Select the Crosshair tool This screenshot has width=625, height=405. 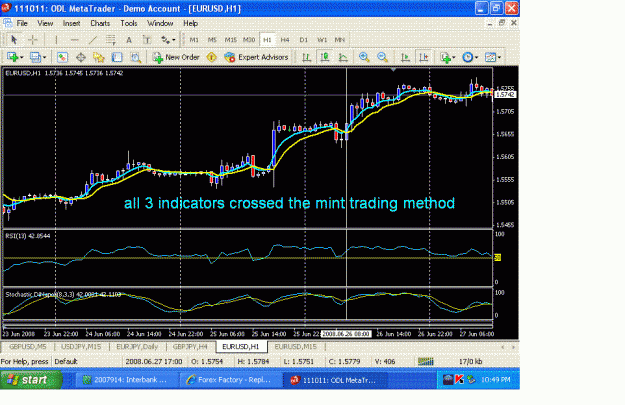pyautogui.click(x=33, y=39)
